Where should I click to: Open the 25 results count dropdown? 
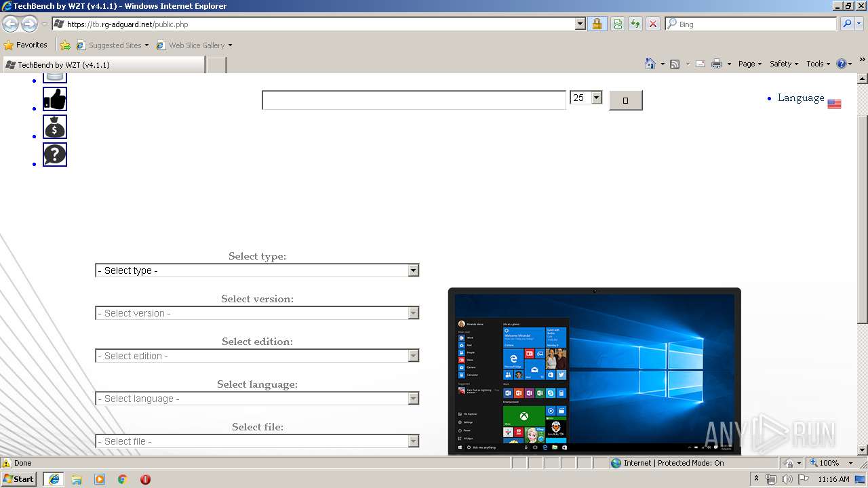coord(586,98)
